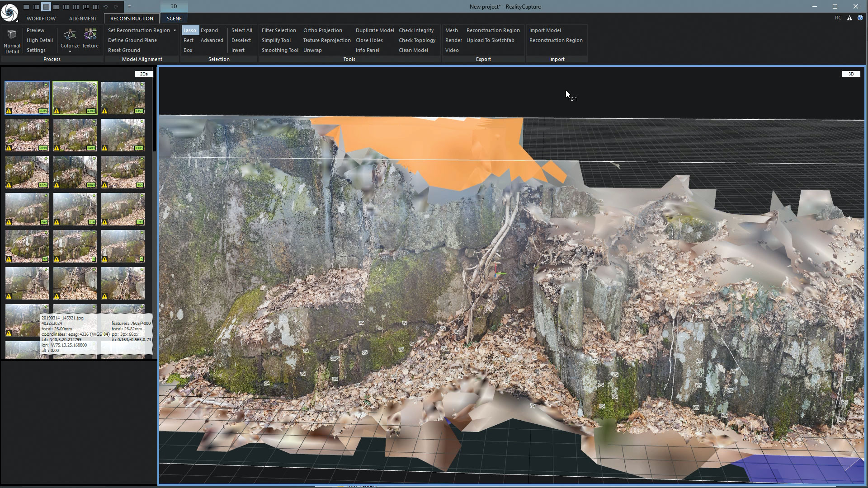Open Advanced selection options

coord(212,40)
